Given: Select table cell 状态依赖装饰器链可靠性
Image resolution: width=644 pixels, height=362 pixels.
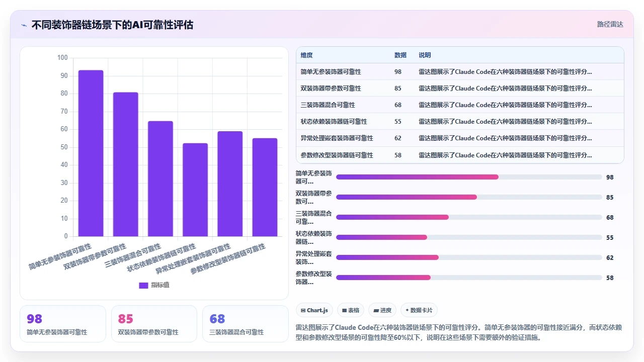Looking at the screenshot, I should [x=334, y=122].
